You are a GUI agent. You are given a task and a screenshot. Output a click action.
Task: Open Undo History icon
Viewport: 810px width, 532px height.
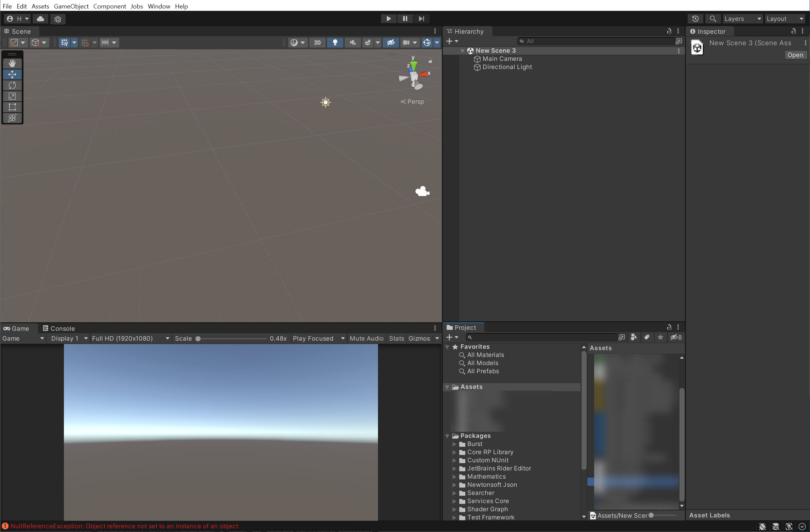pyautogui.click(x=695, y=19)
